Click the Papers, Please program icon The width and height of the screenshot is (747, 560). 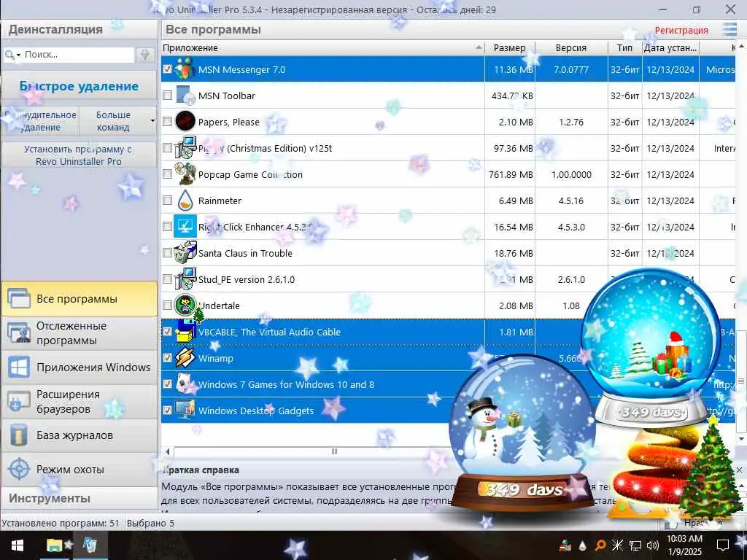185,122
